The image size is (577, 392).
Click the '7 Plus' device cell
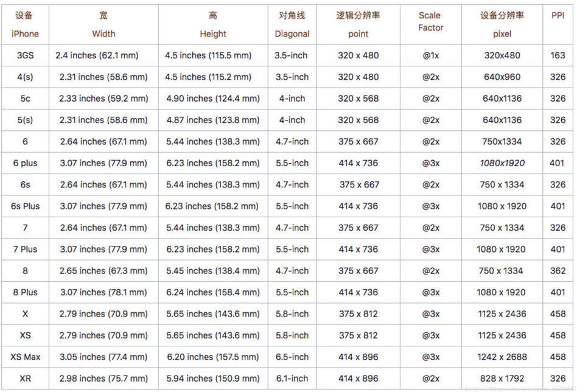click(x=25, y=249)
